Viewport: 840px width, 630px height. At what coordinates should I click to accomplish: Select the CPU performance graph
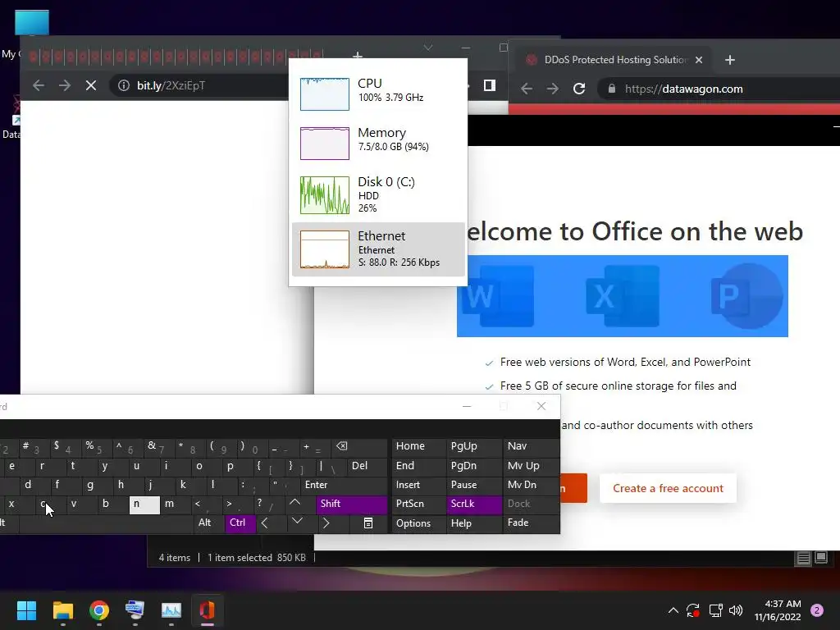pyautogui.click(x=378, y=94)
